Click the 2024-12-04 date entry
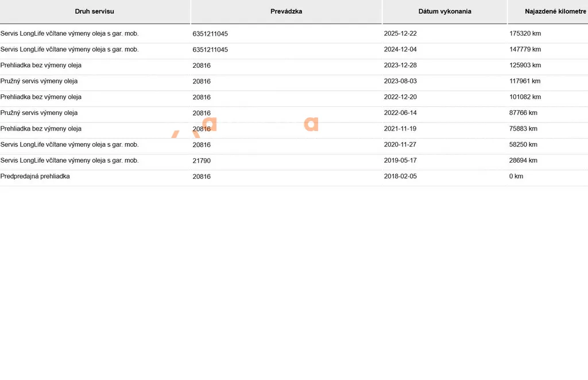The image size is (588, 380). pyautogui.click(x=400, y=49)
